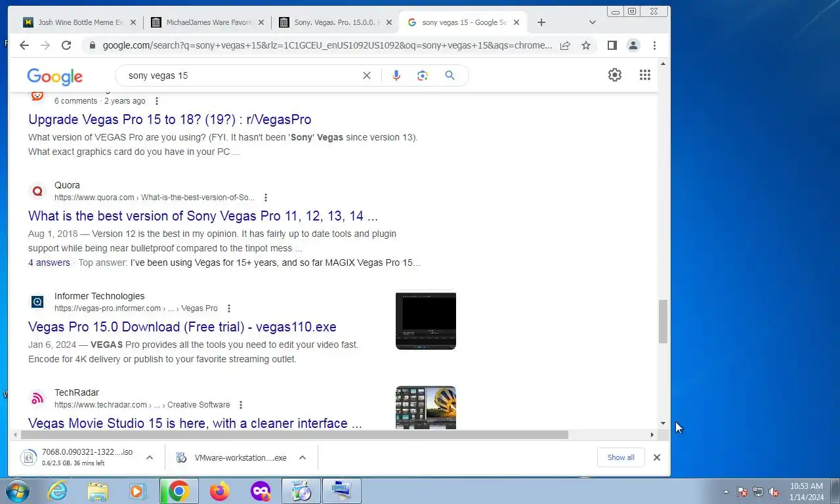Click the network icon in system tray

(758, 492)
